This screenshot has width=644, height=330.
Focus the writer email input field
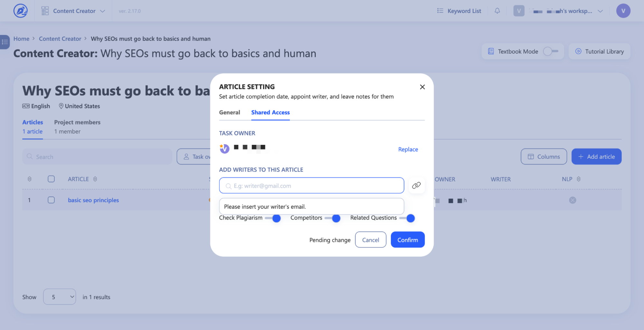(311, 185)
